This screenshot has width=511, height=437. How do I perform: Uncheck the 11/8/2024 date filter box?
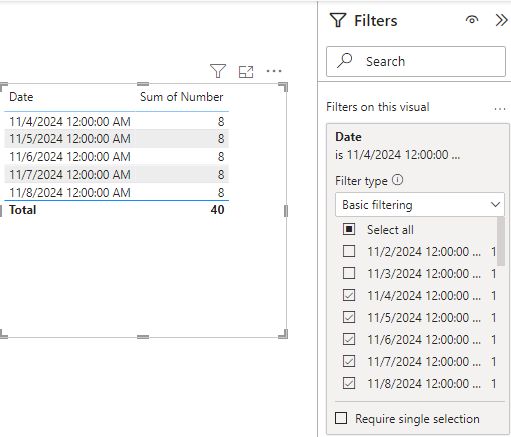[349, 383]
